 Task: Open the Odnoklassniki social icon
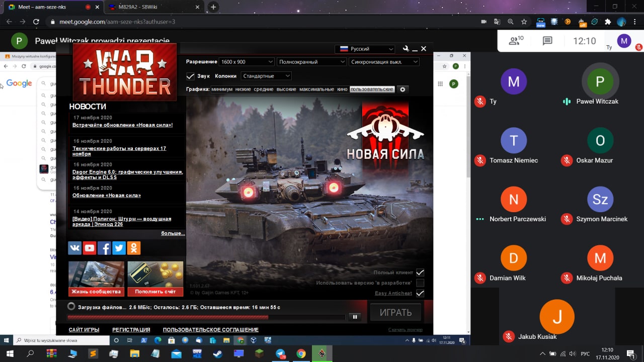[134, 248]
